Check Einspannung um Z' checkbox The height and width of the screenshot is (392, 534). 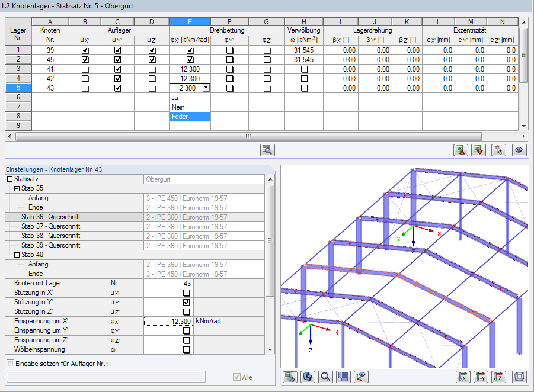coord(186,340)
